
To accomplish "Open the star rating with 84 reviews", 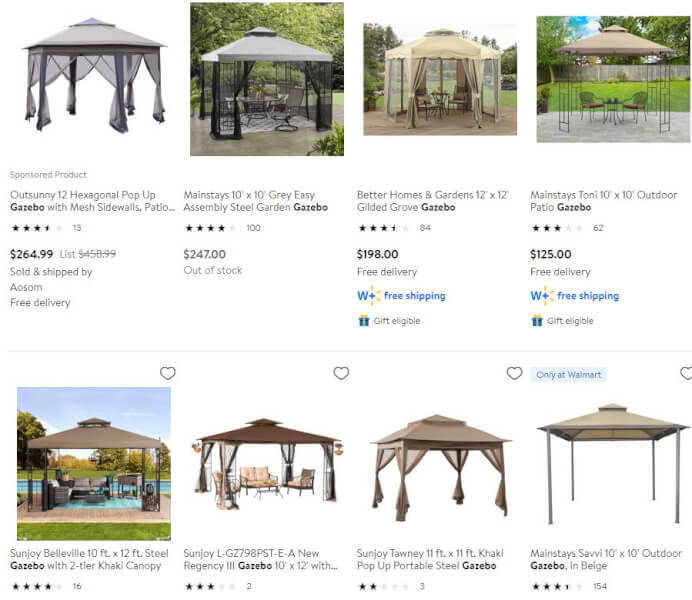I will (x=384, y=228).
